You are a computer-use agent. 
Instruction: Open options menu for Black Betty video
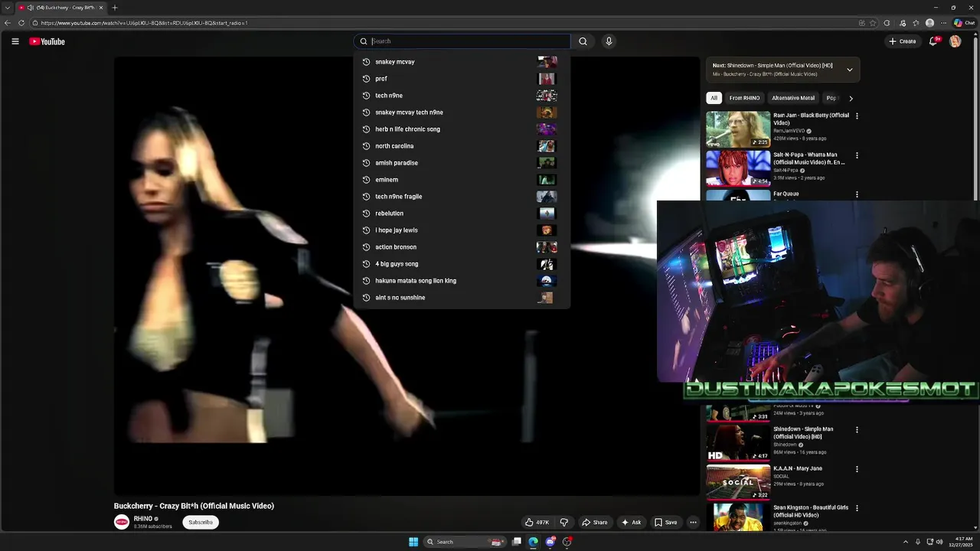click(857, 116)
